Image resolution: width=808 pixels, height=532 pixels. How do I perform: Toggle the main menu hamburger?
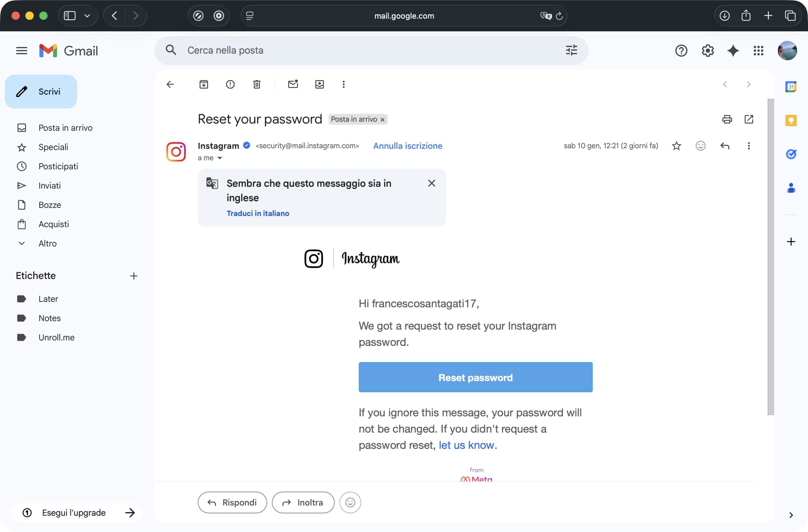(x=22, y=51)
